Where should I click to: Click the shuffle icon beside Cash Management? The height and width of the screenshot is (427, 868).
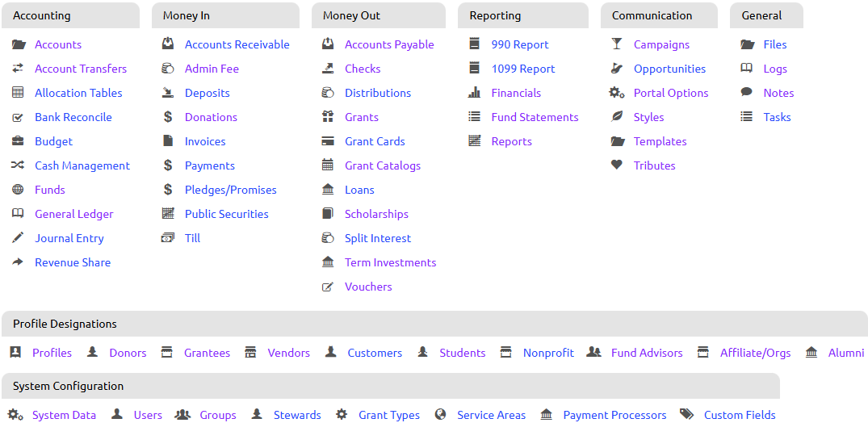18,165
